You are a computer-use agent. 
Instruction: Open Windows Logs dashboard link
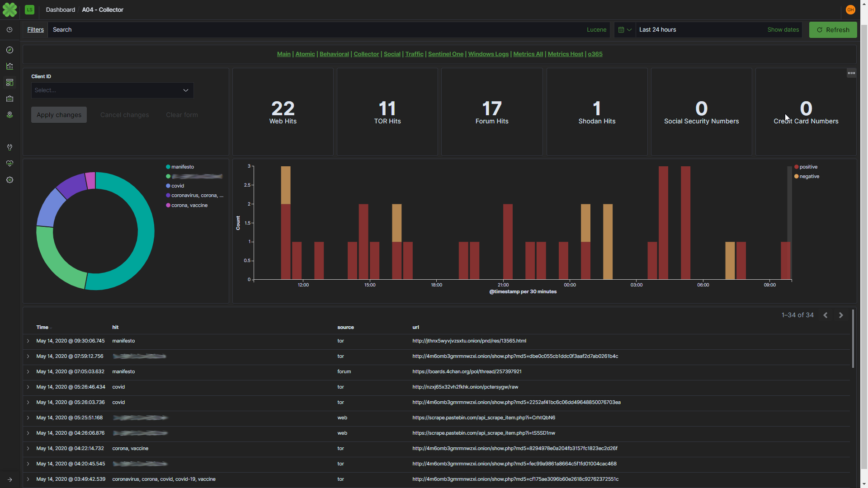tap(488, 54)
